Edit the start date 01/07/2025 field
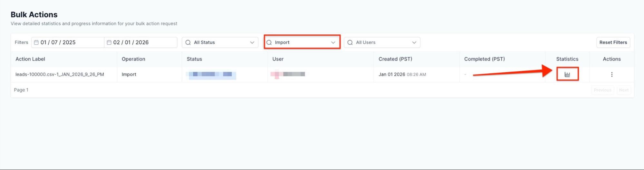644x170 pixels. pyautogui.click(x=58, y=42)
